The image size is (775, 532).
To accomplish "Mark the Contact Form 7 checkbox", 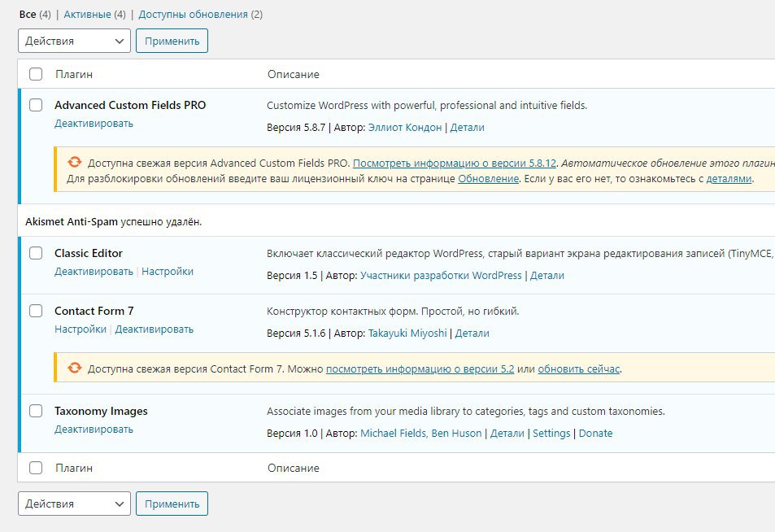I will [x=36, y=311].
